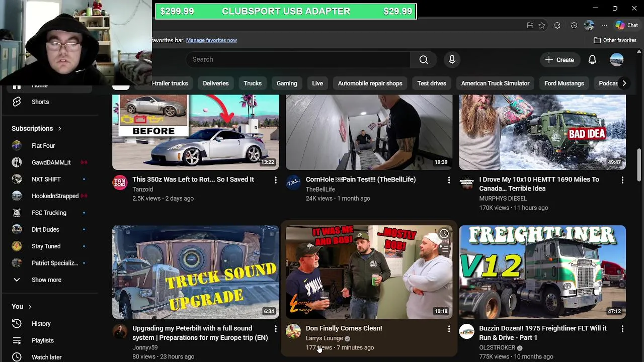Add page to favorites star icon
644x362 pixels.
coord(542,25)
